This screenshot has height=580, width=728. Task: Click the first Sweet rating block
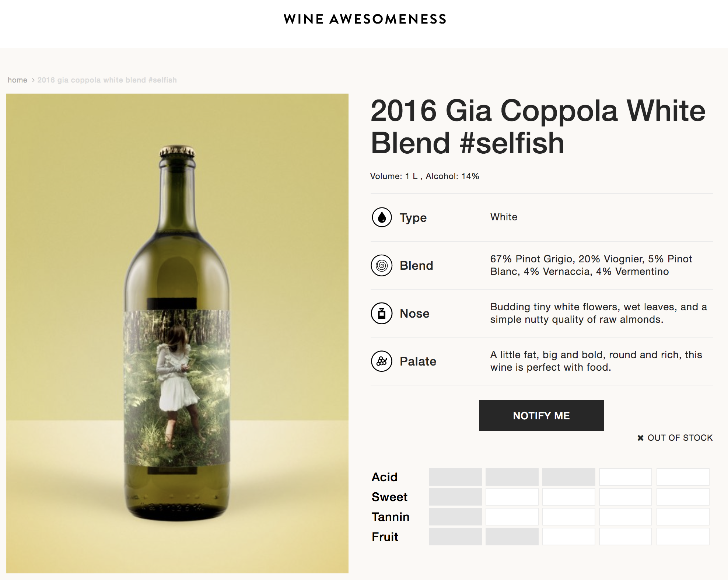pos(455,497)
